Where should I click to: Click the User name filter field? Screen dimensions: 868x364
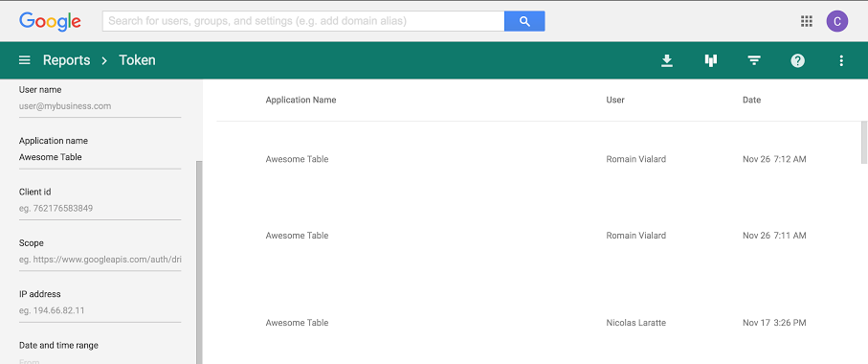pos(100,106)
